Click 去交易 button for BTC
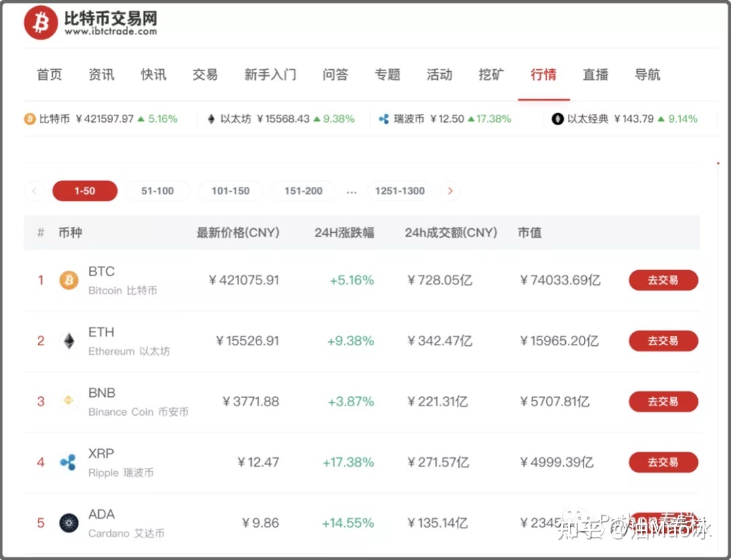 [663, 280]
